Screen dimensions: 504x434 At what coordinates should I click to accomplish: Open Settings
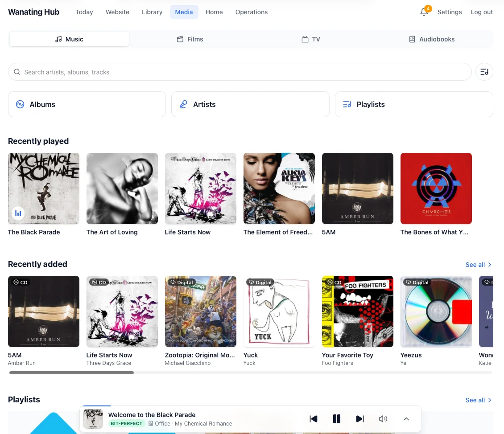pos(449,12)
